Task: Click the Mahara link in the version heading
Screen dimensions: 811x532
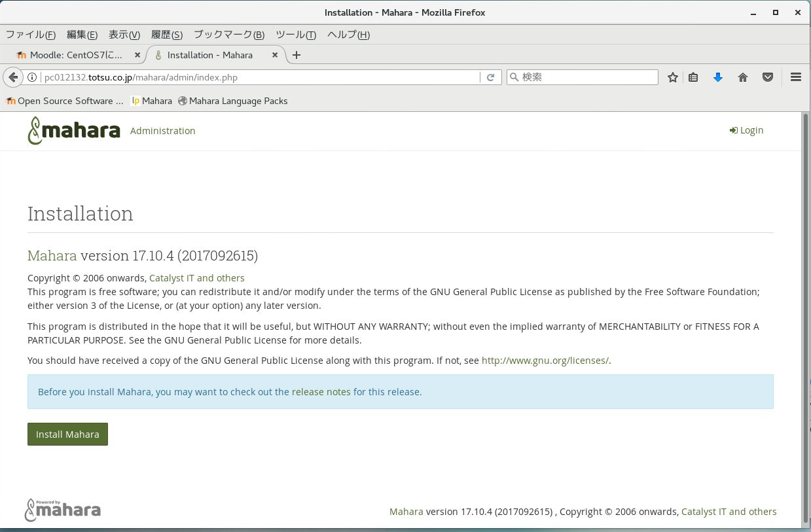Action: (52, 255)
